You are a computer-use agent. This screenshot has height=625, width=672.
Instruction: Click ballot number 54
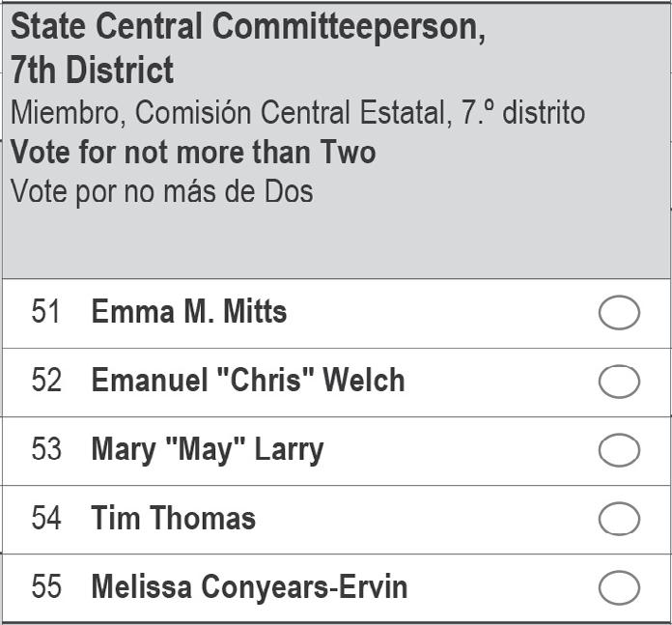coord(46,518)
